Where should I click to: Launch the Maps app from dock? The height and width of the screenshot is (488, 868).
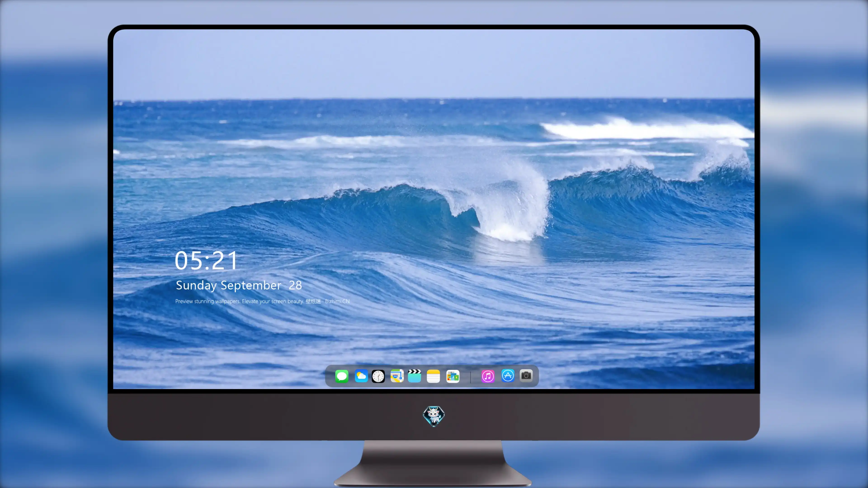[x=397, y=376]
